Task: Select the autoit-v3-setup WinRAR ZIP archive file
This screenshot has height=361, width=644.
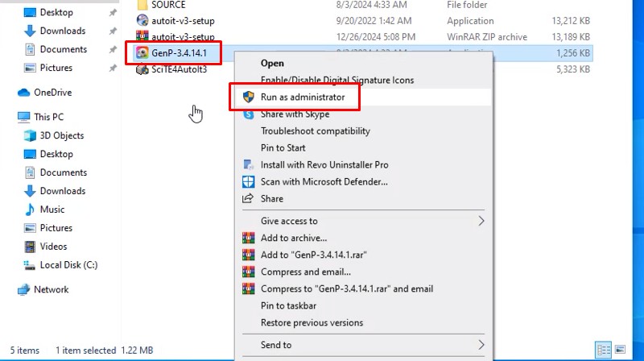Action: [x=182, y=36]
